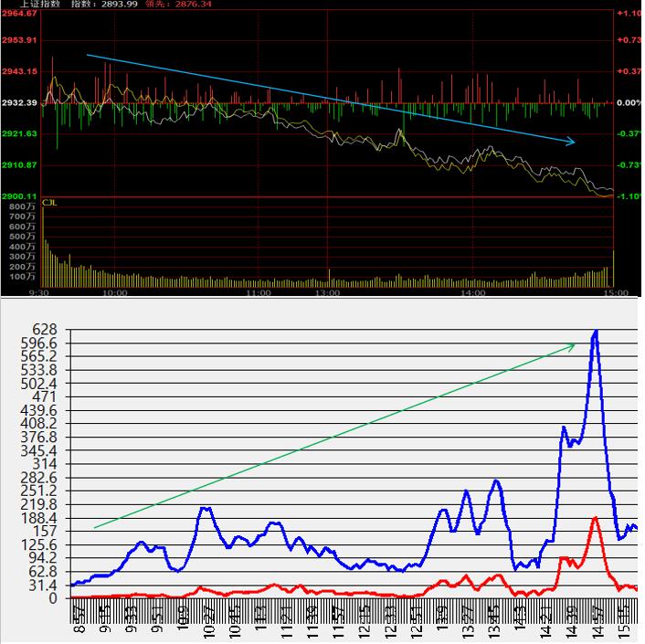Click the 219.8 lower chart axis value
This screenshot has height=644, width=645.
[x=39, y=504]
